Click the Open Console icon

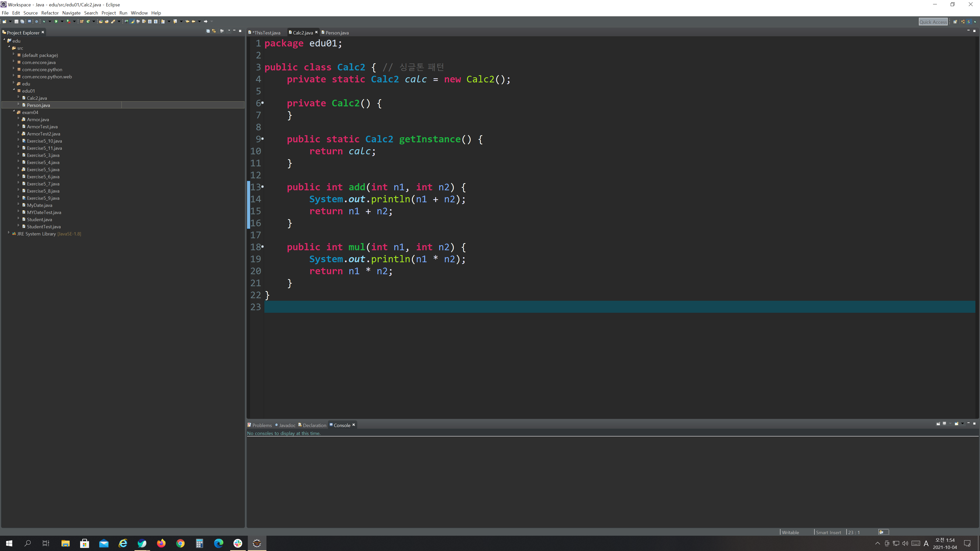coord(957,424)
